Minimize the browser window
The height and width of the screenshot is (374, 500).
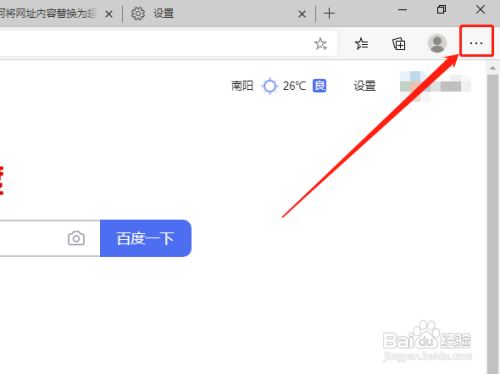coord(402,10)
